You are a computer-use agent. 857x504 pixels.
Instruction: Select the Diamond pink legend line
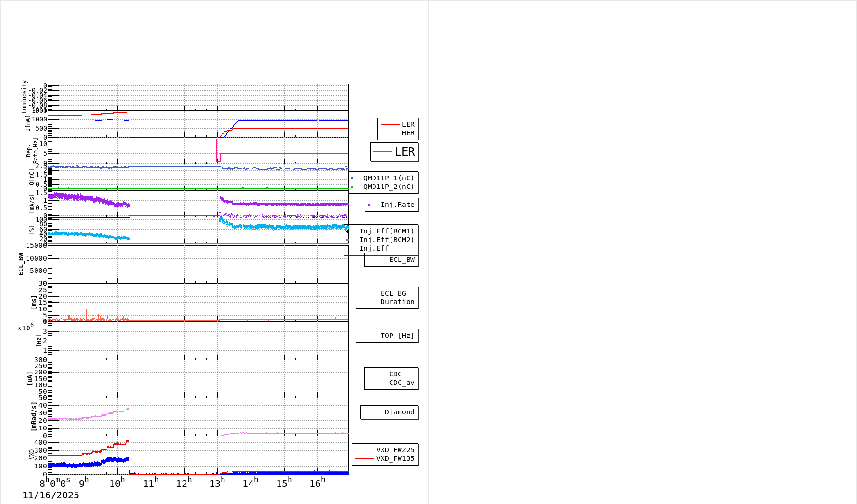point(374,412)
